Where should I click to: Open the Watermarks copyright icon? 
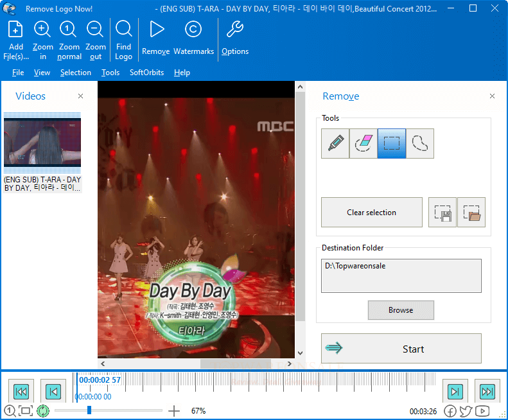click(x=193, y=29)
